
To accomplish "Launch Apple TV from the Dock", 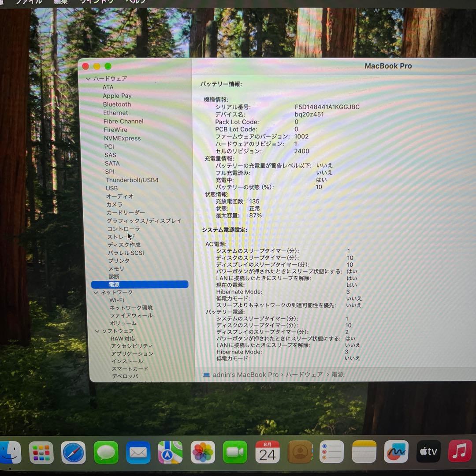I will [428, 452].
